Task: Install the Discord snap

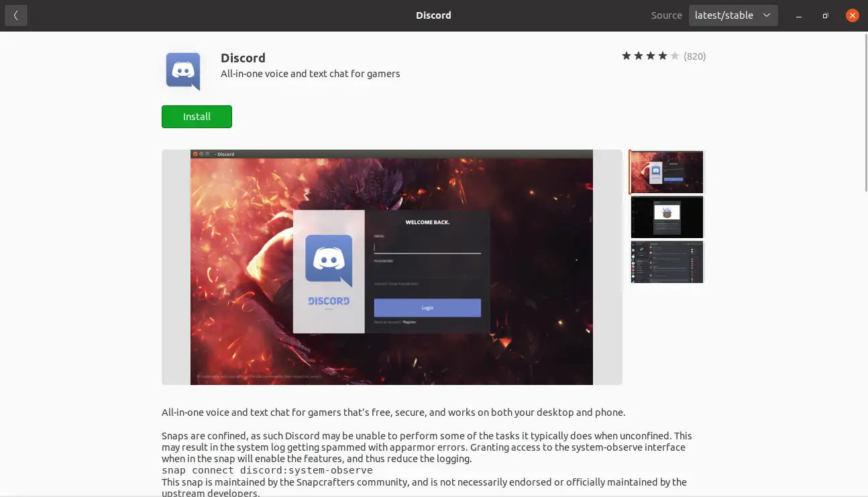Action: point(197,117)
